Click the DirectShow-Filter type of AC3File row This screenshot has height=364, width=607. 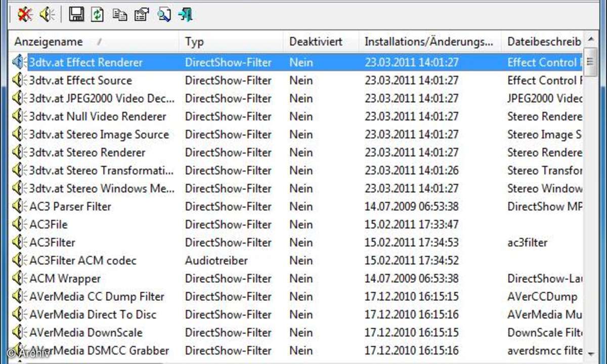coord(228,224)
